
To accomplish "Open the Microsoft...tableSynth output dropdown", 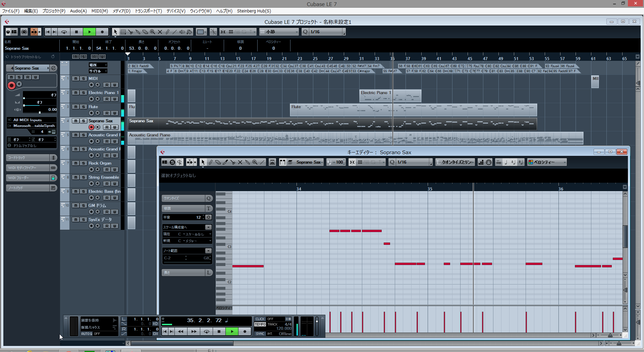I will click(x=32, y=126).
